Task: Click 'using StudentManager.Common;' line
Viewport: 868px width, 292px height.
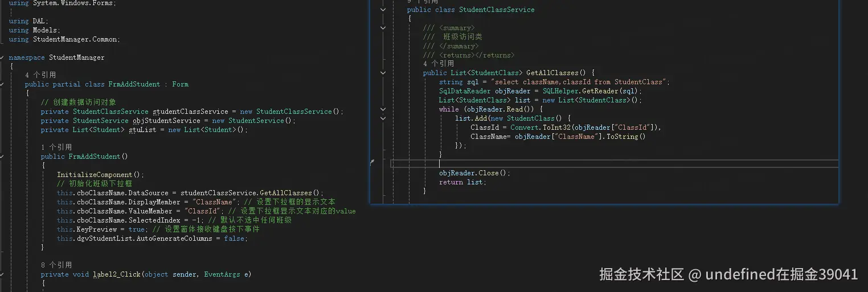Action: tap(64, 39)
